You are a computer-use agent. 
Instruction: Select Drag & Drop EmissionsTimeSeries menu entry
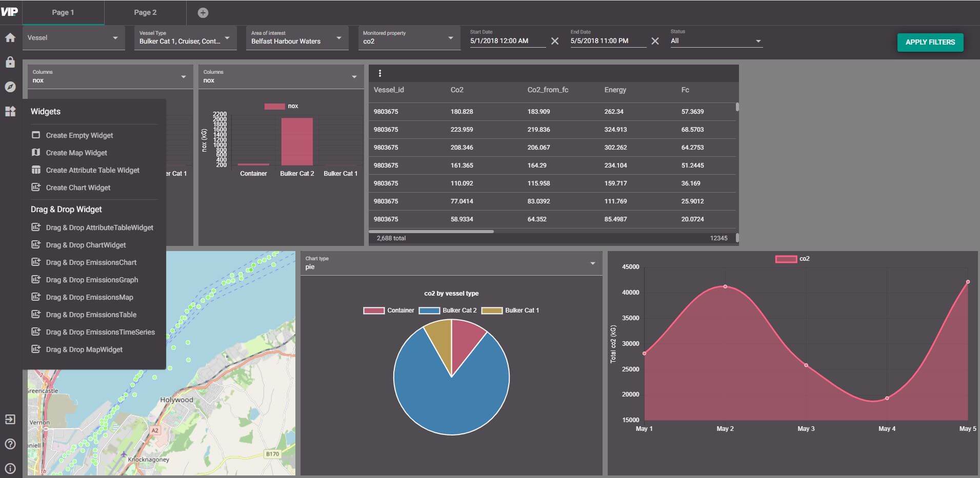tap(100, 332)
